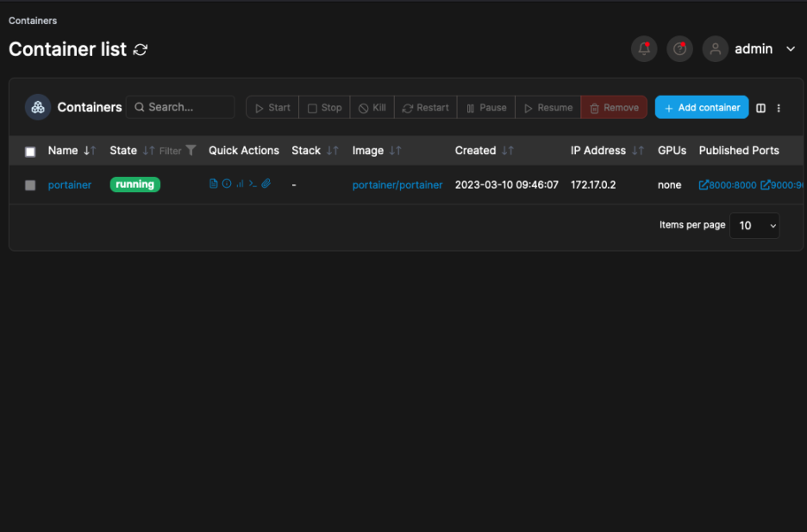Viewport: 807px width, 532px height.
Task: Click the red Remove button
Action: tap(614, 108)
